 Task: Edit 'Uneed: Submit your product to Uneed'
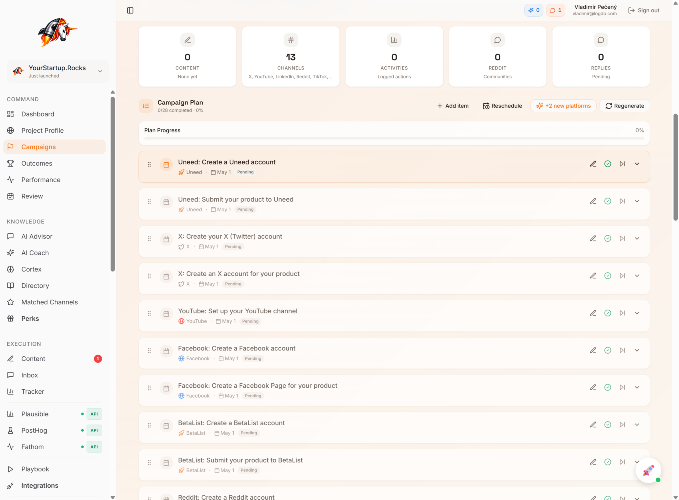click(593, 201)
